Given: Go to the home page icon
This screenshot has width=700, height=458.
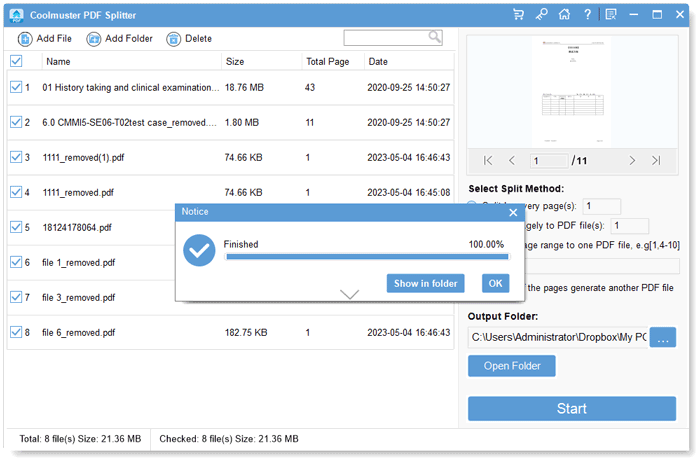Looking at the screenshot, I should click(x=564, y=15).
